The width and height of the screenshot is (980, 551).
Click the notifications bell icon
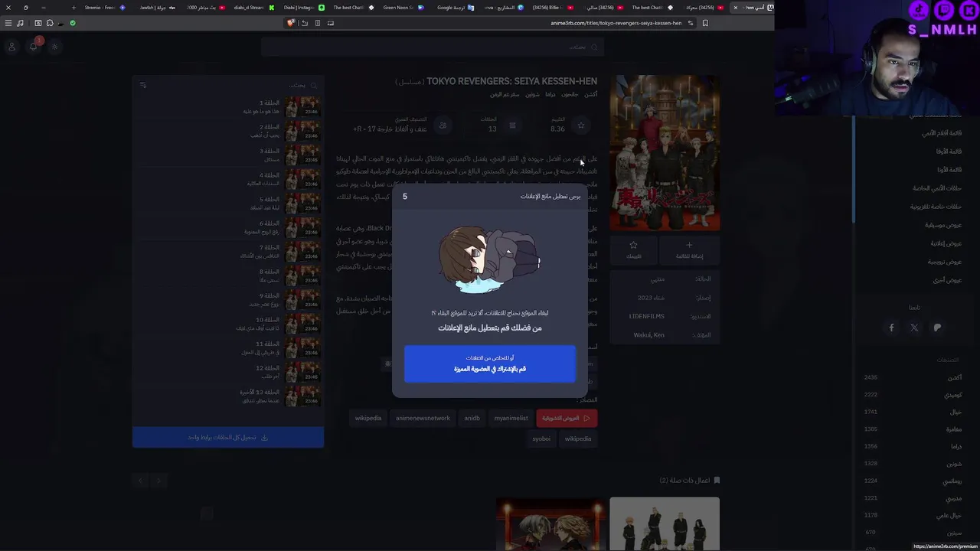coord(33,47)
